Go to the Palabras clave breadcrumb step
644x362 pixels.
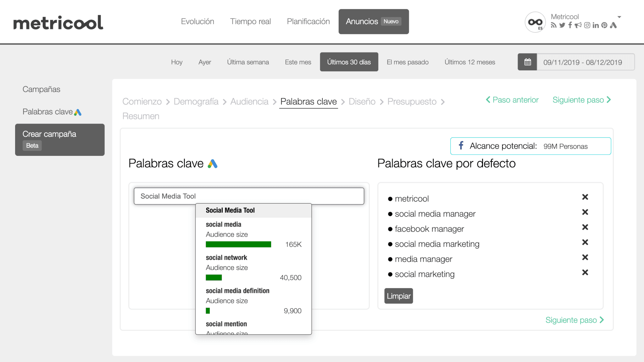308,101
